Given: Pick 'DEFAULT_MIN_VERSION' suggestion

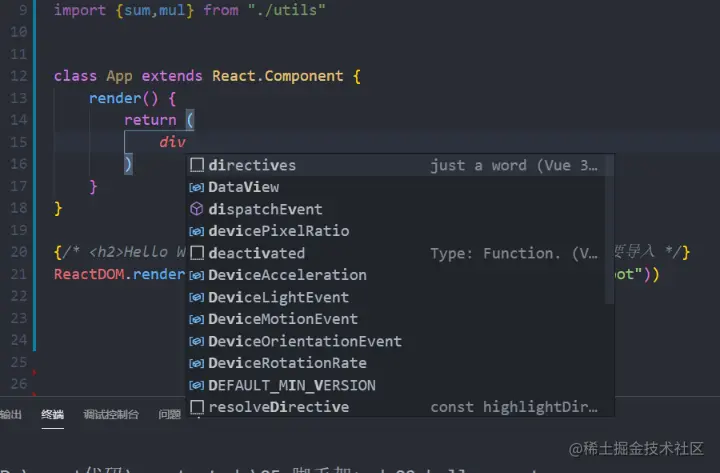Looking at the screenshot, I should point(396,385).
